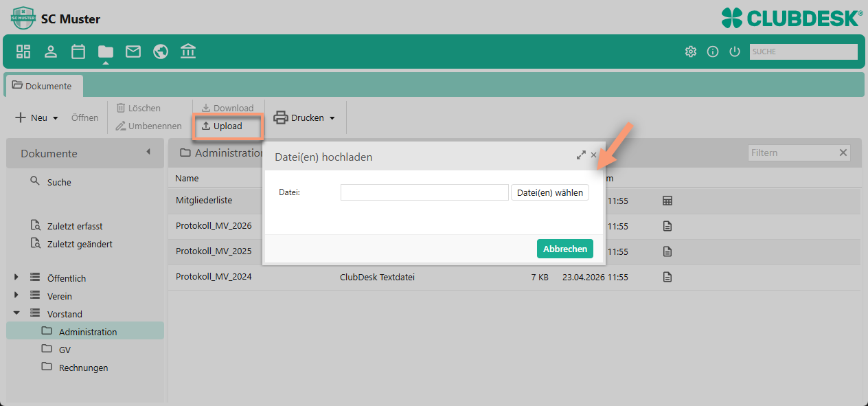
Task: Click the Upload toolbar button
Action: coord(222,126)
